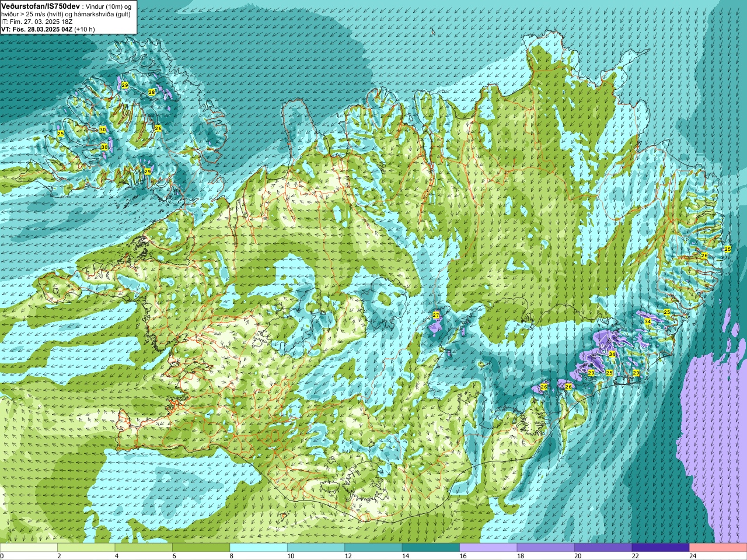This screenshot has height=560, width=747.
Task: Click the '0' legend scale label
Action: pyautogui.click(x=2, y=556)
